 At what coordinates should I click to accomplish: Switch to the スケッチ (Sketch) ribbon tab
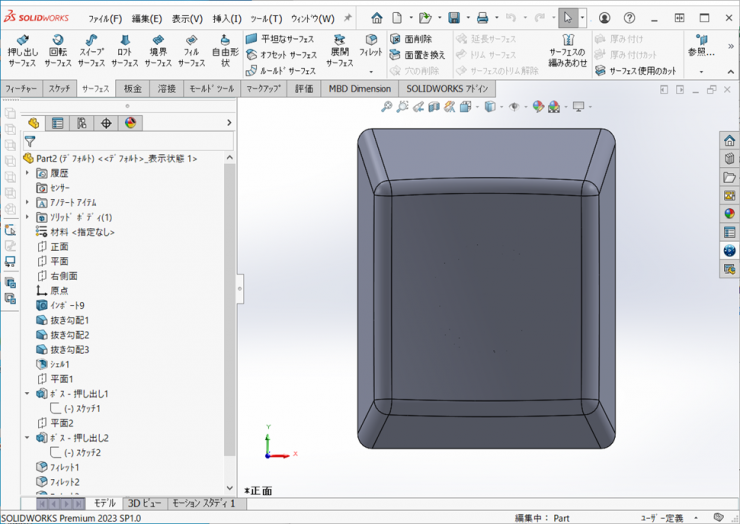click(x=59, y=88)
